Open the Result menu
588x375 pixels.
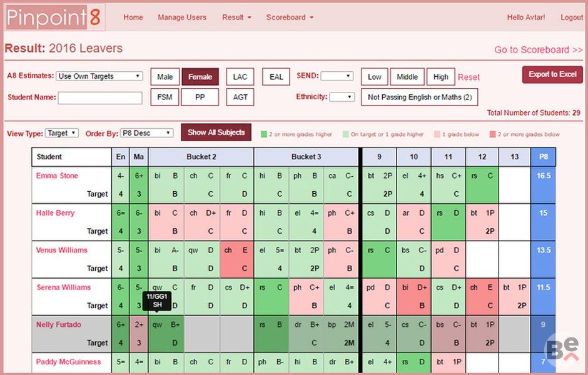click(236, 17)
